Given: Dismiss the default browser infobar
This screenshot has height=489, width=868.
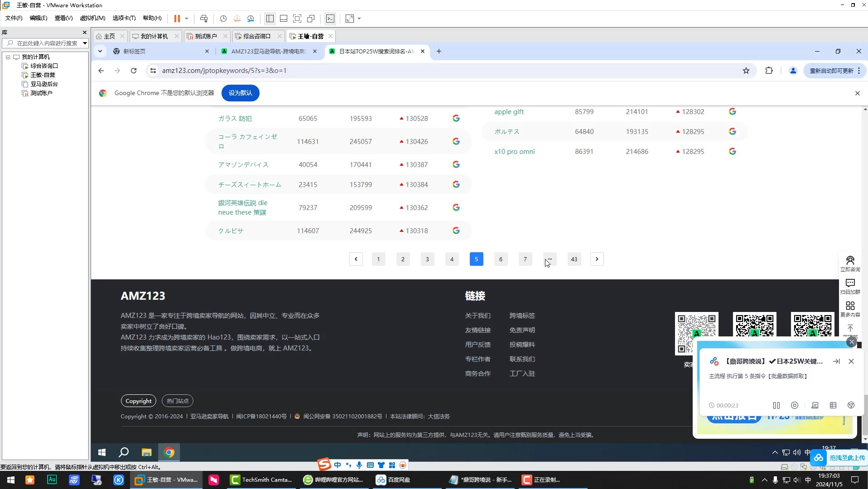Looking at the screenshot, I should [x=857, y=93].
